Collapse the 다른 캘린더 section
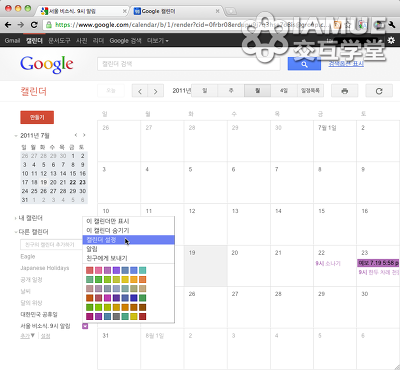The width and height of the screenshot is (400, 370). click(x=15, y=232)
